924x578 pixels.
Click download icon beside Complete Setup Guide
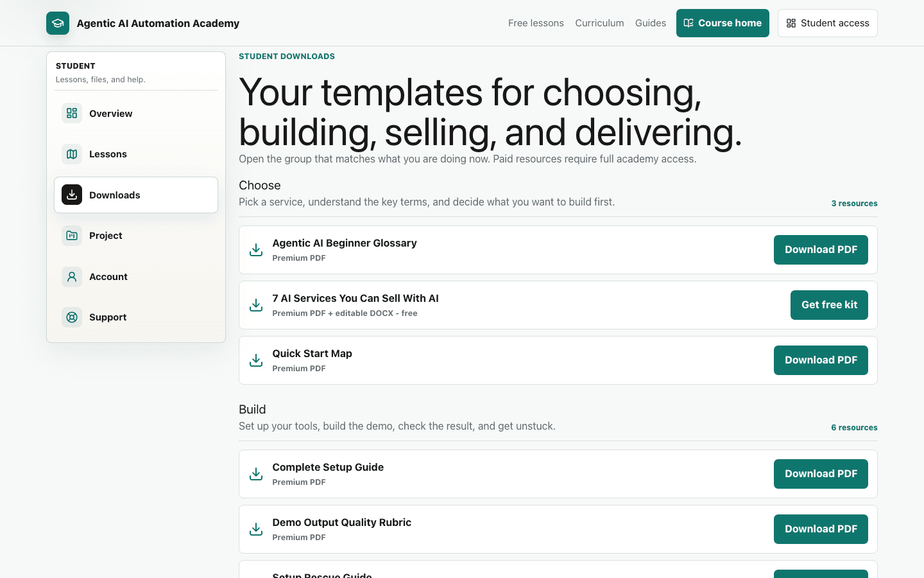click(256, 474)
